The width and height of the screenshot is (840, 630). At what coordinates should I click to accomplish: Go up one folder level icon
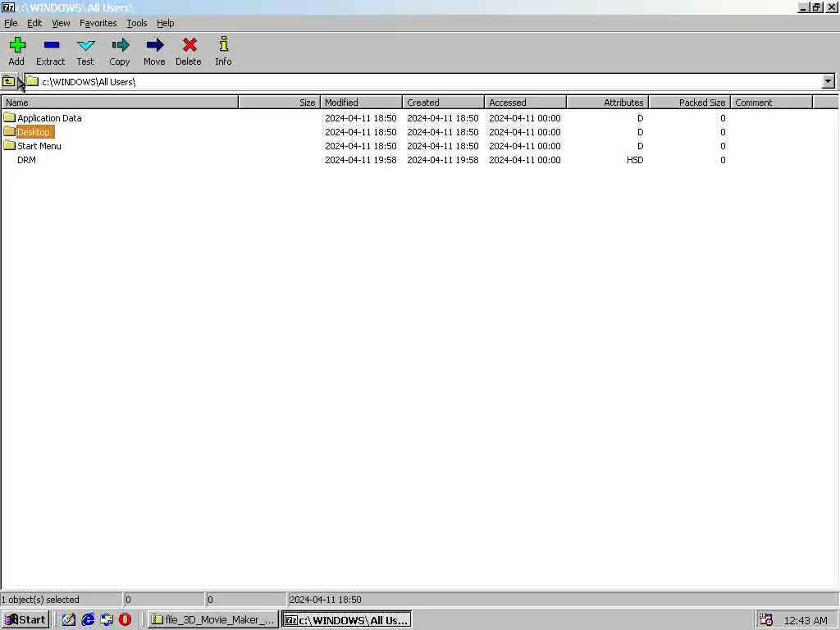point(8,81)
